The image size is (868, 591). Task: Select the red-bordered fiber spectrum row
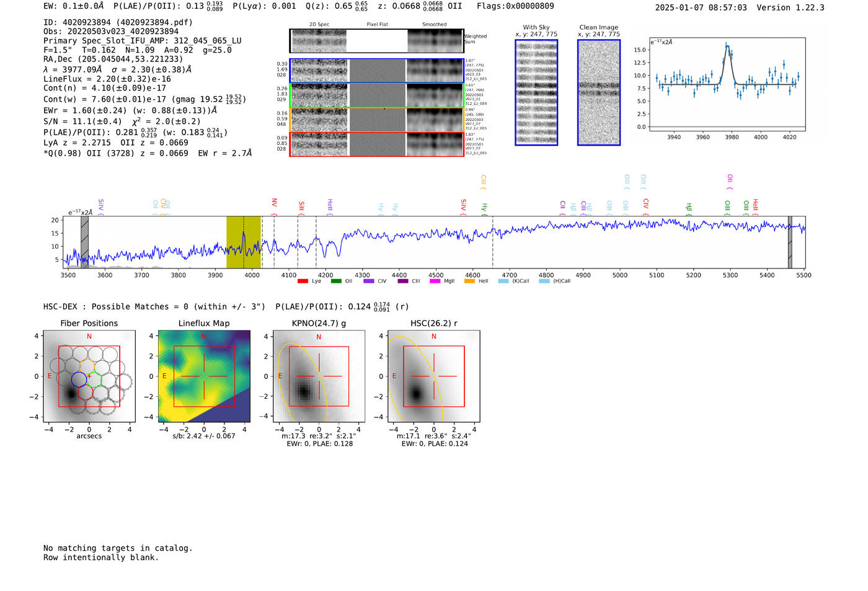pyautogui.click(x=376, y=144)
